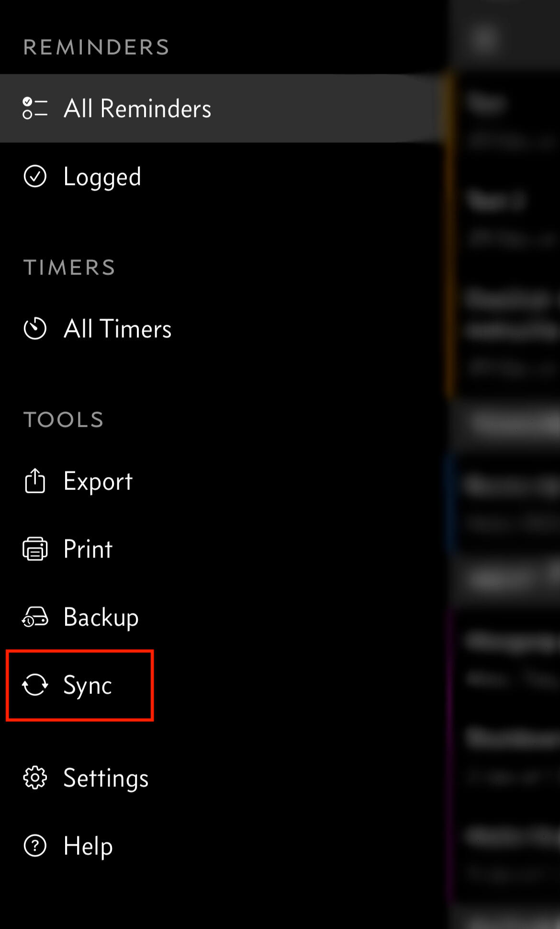Screen dimensions: 560x929
Task: Click the All Reminders checklist icon
Action: point(35,108)
